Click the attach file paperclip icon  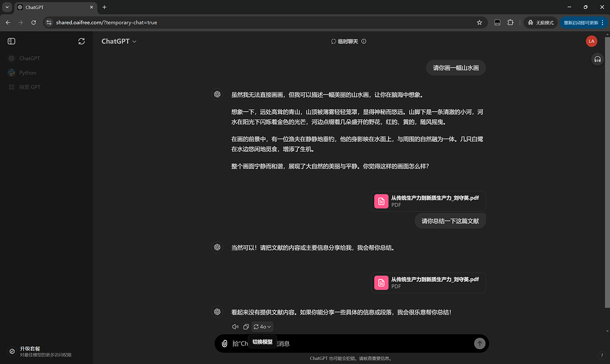tap(225, 343)
